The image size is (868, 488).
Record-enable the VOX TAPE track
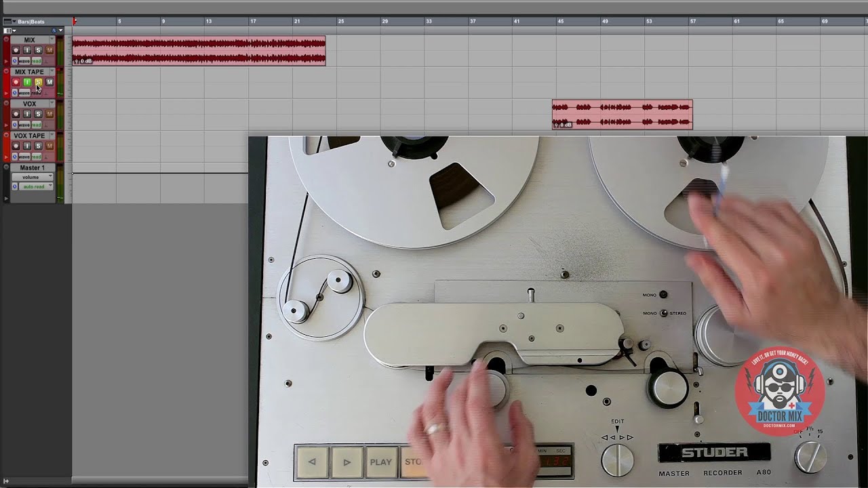(16, 146)
